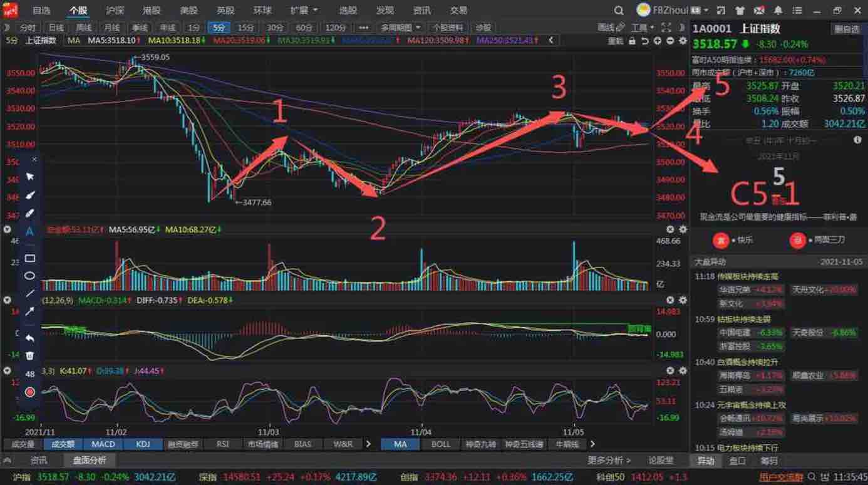Open the main menu list icon

coord(797,11)
